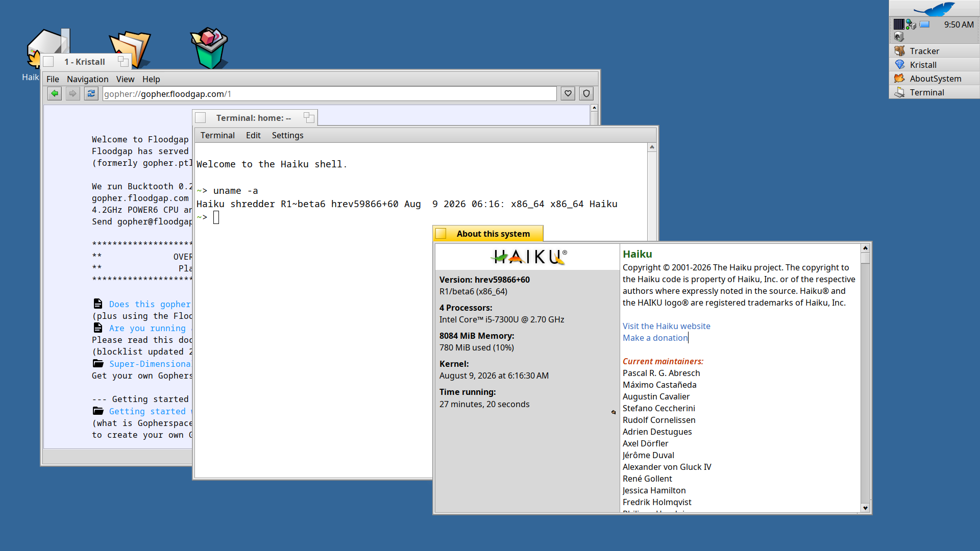Click the Kristall address bar
The width and height of the screenshot is (980, 551).
click(x=329, y=94)
